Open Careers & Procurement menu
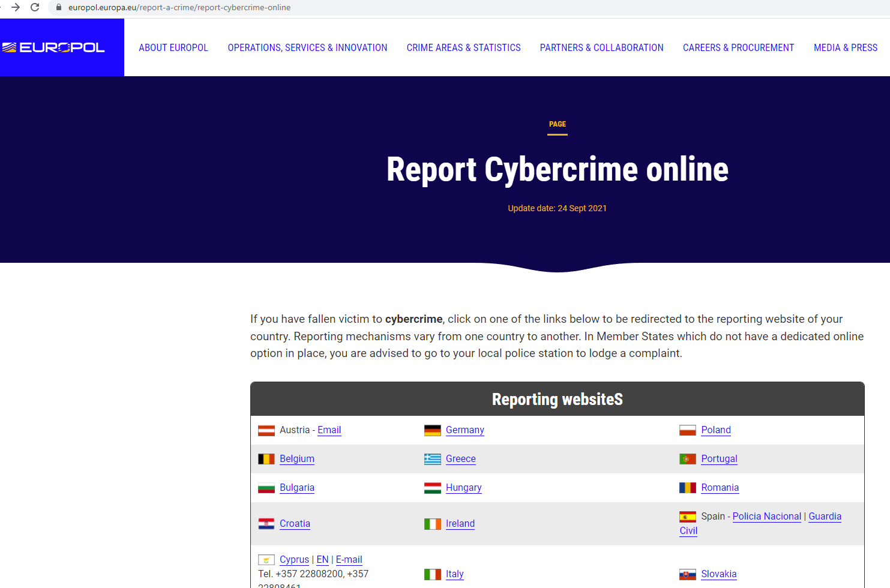Image resolution: width=890 pixels, height=588 pixels. pos(738,47)
